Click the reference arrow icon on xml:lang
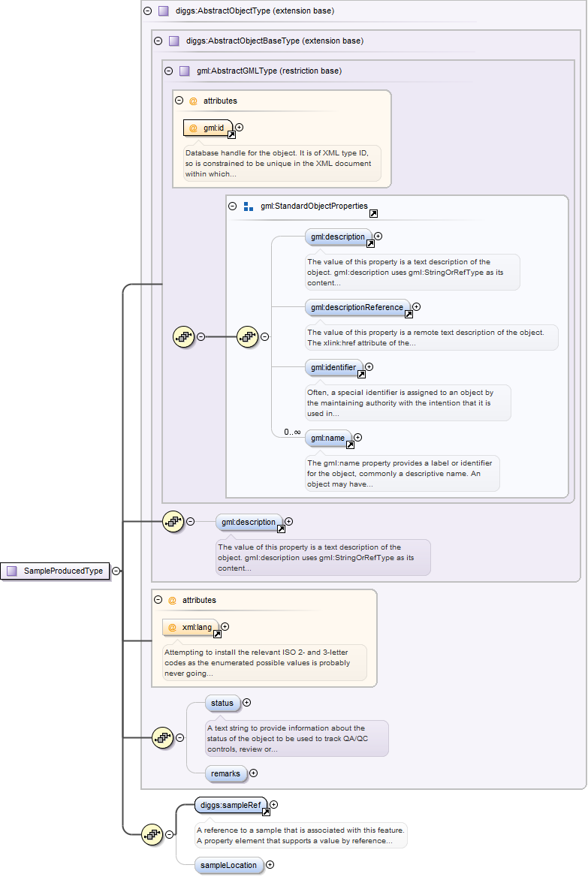588x877 pixels. pyautogui.click(x=217, y=634)
